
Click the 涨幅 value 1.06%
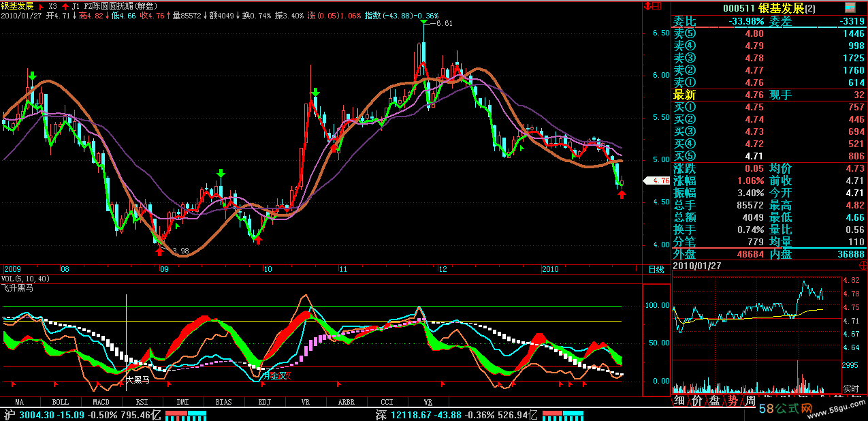pyautogui.click(x=749, y=181)
